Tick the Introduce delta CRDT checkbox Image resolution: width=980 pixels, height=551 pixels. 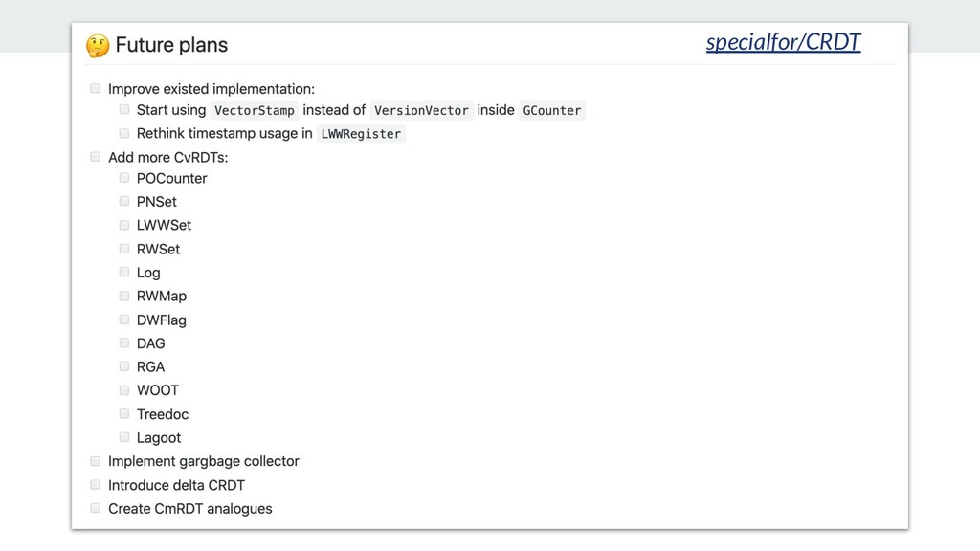pyautogui.click(x=95, y=485)
